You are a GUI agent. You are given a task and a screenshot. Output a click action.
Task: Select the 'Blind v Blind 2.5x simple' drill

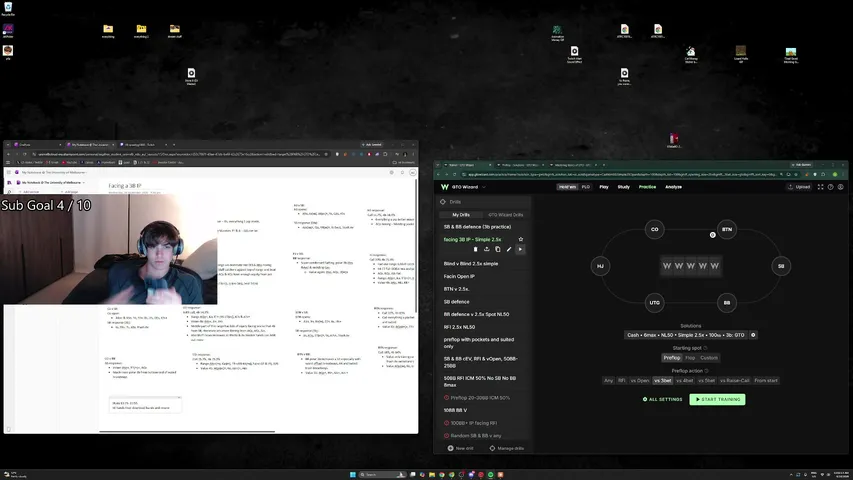(x=471, y=263)
